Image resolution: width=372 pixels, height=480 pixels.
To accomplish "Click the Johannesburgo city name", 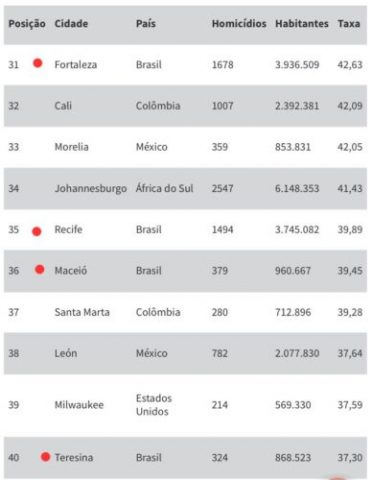I will coord(91,188).
